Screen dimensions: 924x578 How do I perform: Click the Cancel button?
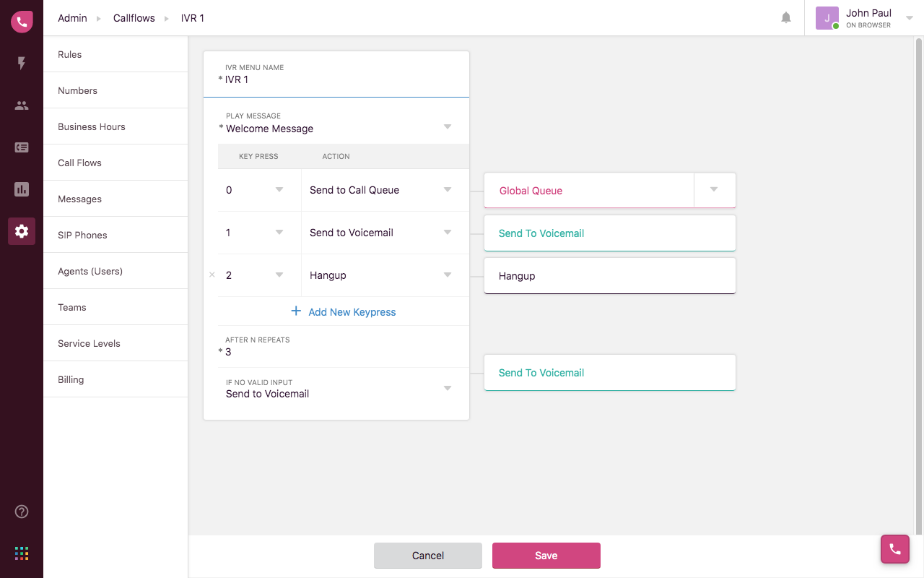pyautogui.click(x=428, y=556)
